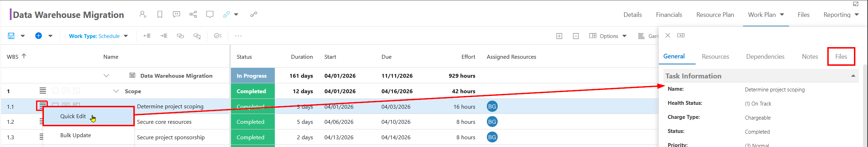Indent the selected task
Viewport: 868px width, 147px height.
(164, 36)
